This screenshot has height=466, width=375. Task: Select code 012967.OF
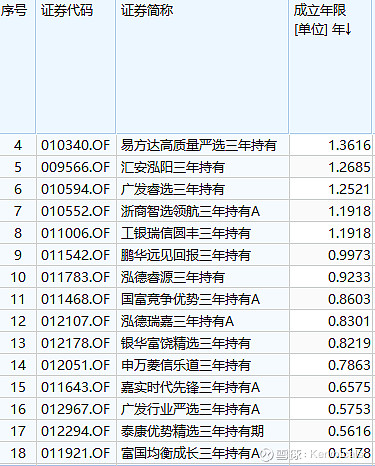tap(75, 409)
